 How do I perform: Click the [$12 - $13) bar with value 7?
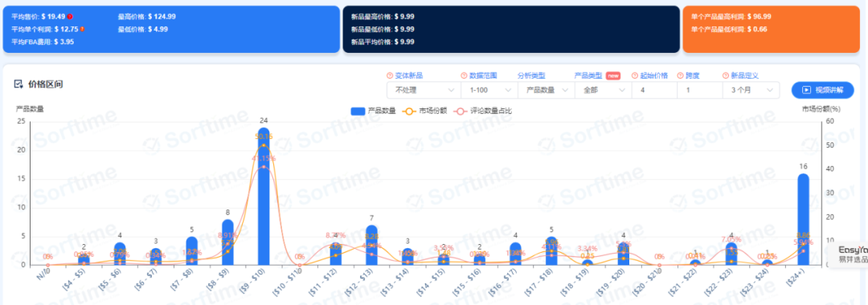(x=371, y=245)
